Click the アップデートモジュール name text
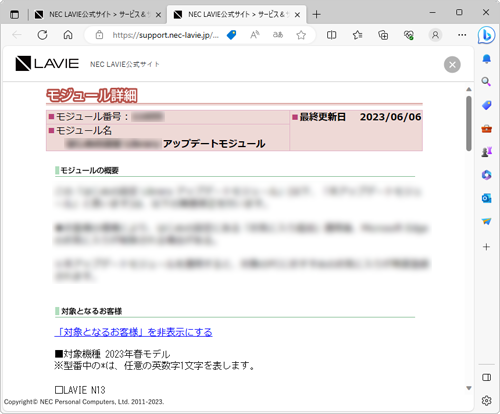The height and width of the screenshot is (414, 500). (214, 144)
